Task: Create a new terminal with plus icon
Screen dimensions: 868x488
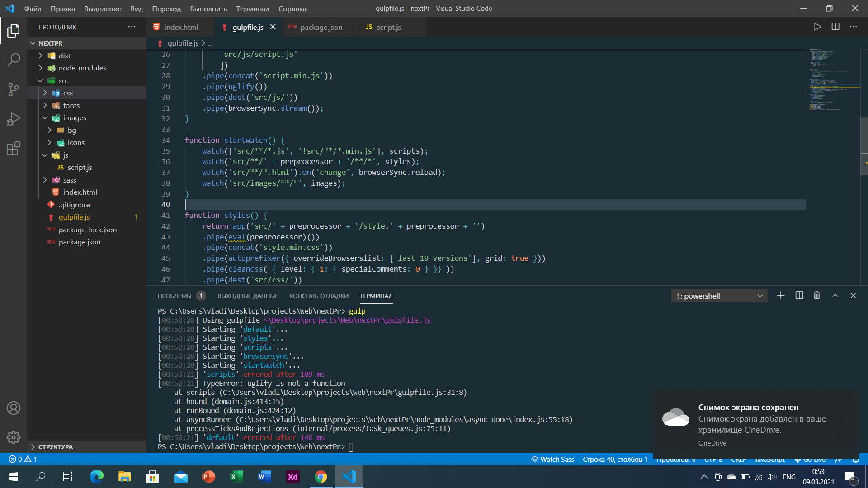Action: pos(780,296)
